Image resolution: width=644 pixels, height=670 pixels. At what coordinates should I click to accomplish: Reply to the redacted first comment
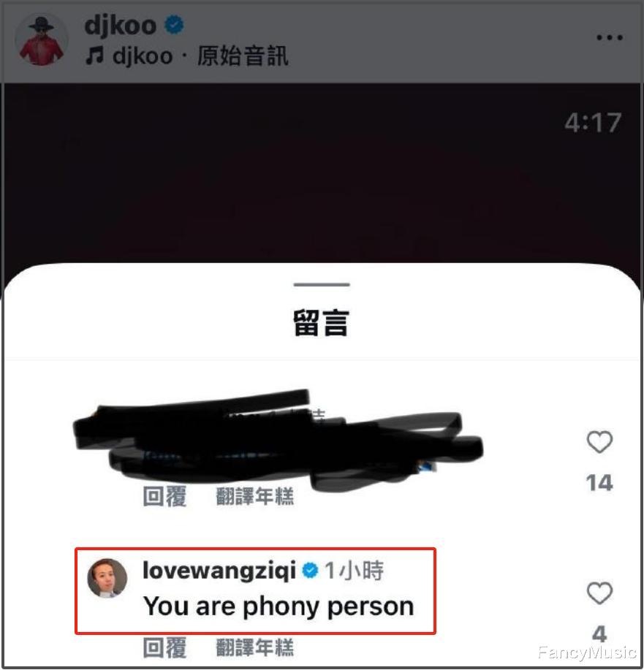[x=164, y=497]
